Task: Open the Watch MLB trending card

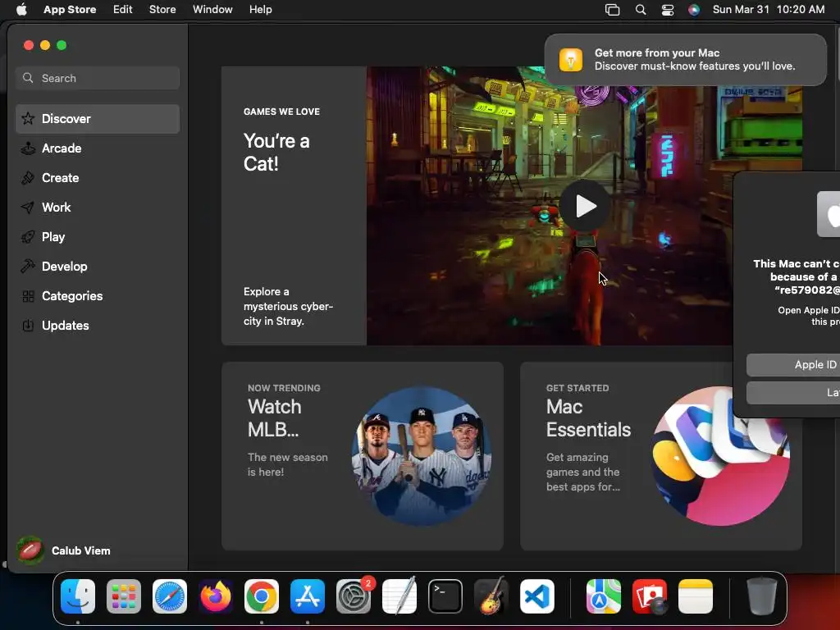Action: pyautogui.click(x=363, y=456)
